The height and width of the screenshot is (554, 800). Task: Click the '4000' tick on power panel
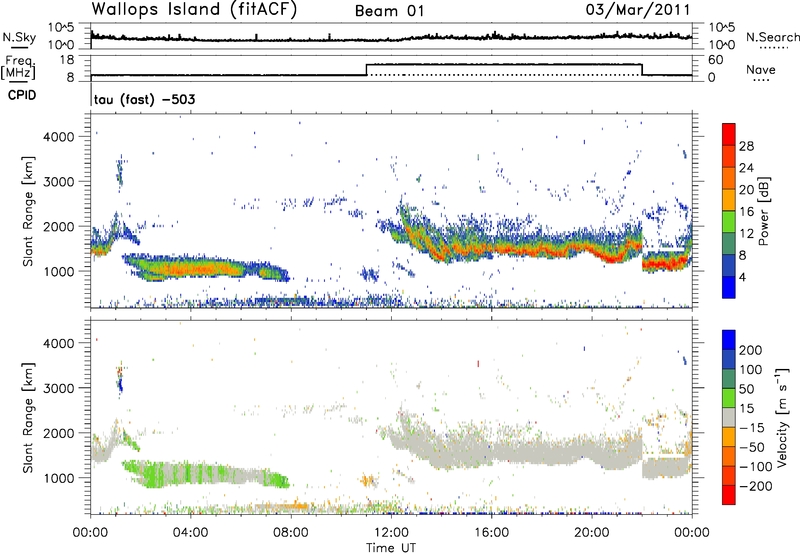(x=59, y=137)
